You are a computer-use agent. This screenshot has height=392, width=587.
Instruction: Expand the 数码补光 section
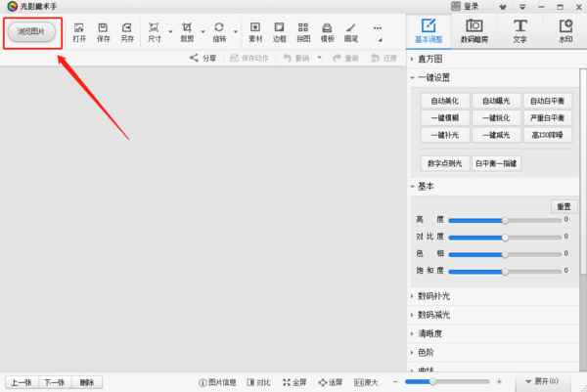tap(433, 296)
